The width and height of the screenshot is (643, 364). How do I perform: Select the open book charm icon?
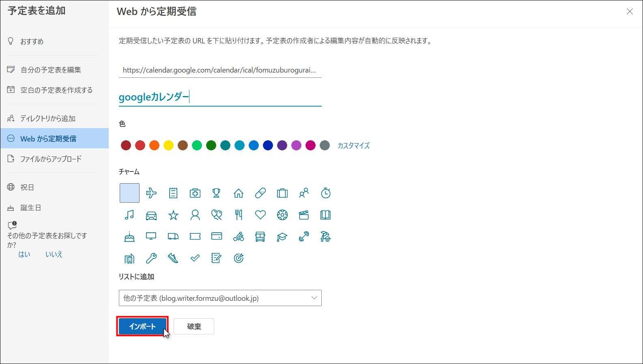(326, 215)
